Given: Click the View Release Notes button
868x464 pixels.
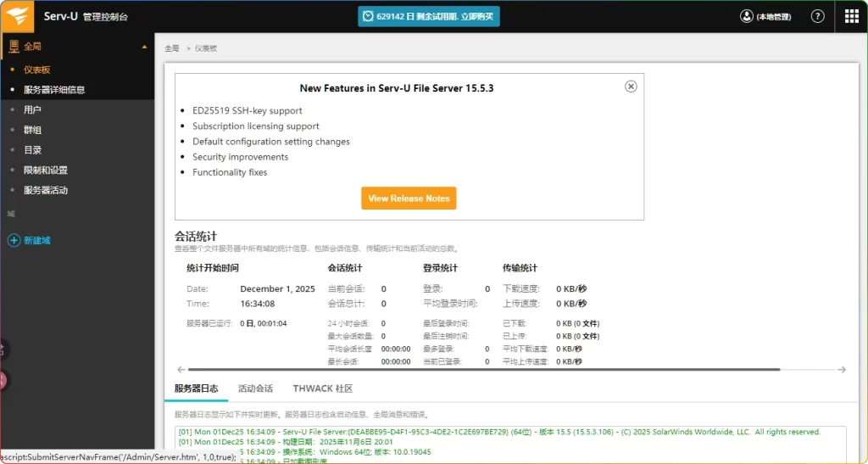Looking at the screenshot, I should pos(409,198).
